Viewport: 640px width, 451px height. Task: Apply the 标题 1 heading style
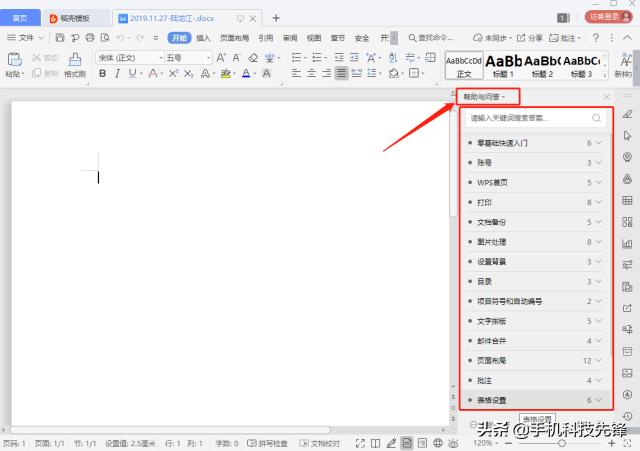[502, 65]
